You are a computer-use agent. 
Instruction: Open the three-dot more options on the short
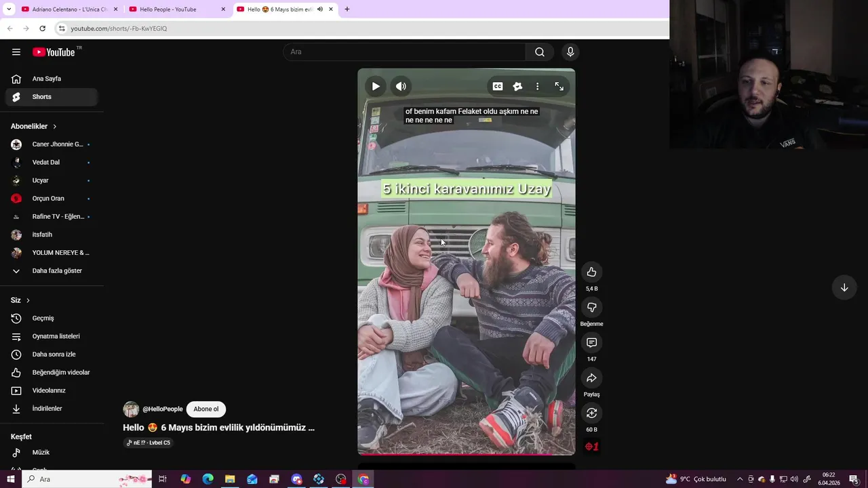[537, 86]
